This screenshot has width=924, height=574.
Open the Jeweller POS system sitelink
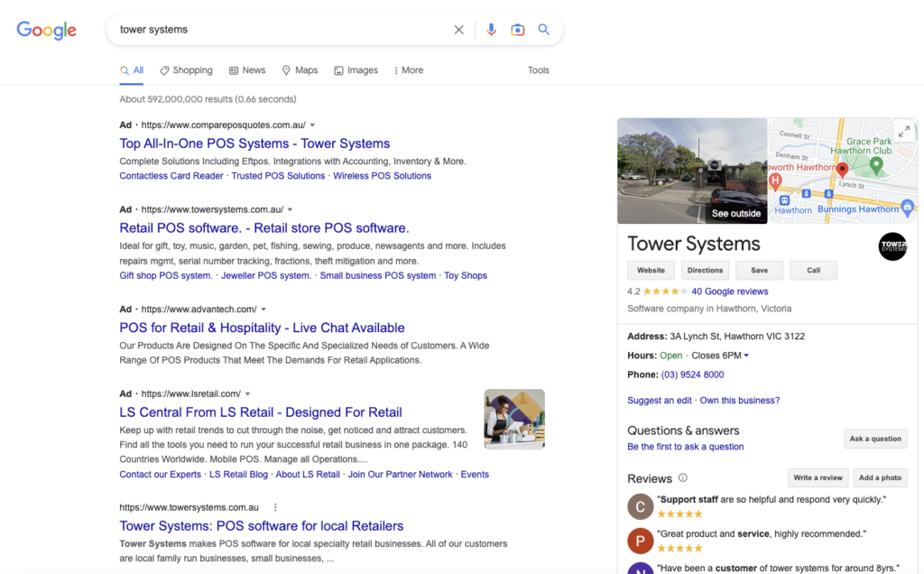tap(266, 275)
